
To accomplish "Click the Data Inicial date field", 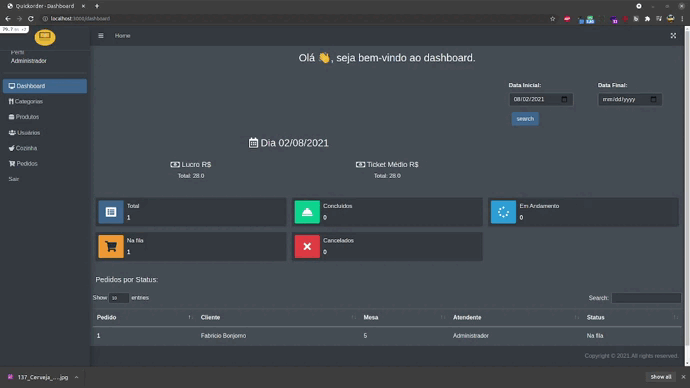I will click(541, 99).
